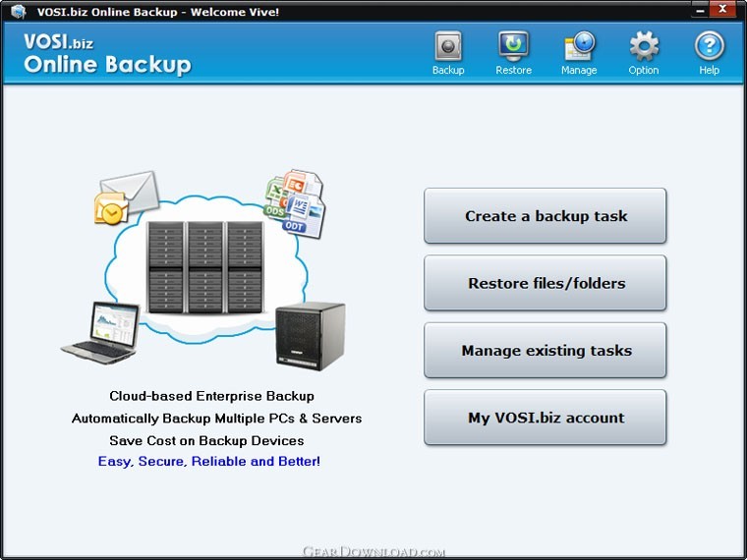This screenshot has width=747, height=560.
Task: Close the VOSI.biz Online Backup window
Action: (722, 9)
